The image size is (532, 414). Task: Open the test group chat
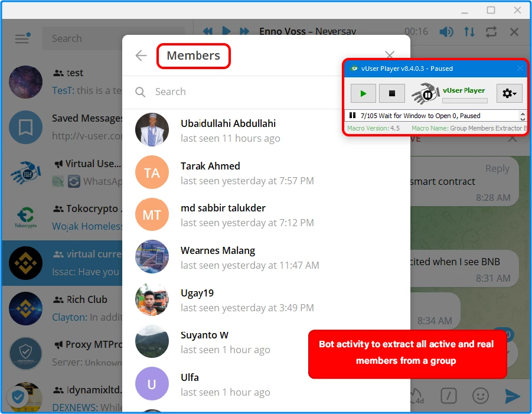pyautogui.click(x=63, y=82)
